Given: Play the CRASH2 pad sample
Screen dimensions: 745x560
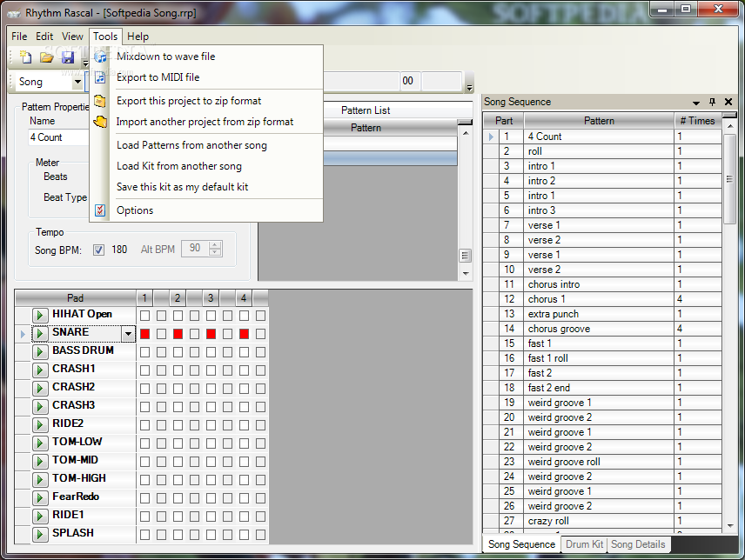Looking at the screenshot, I should click(40, 388).
